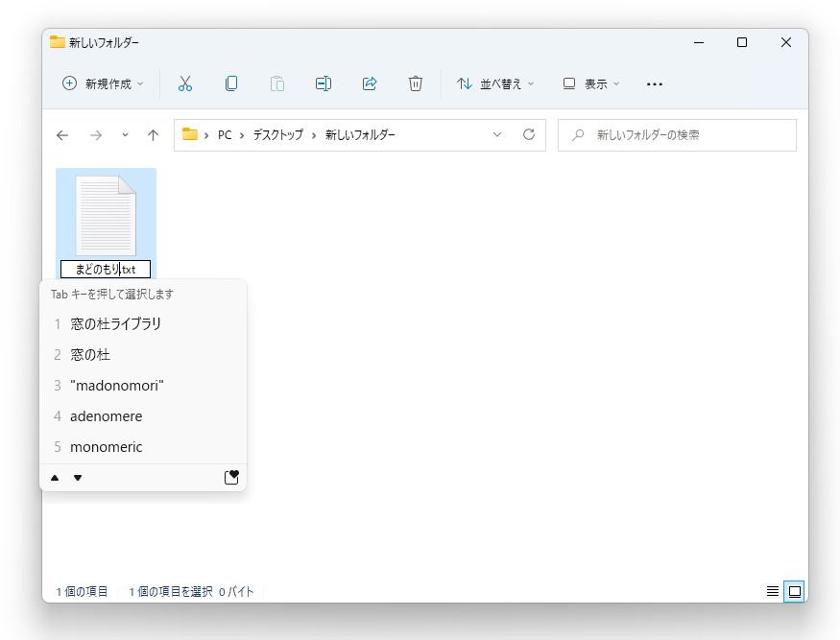Open the see-more (...) toolbar menu
840x640 pixels.
tap(654, 83)
